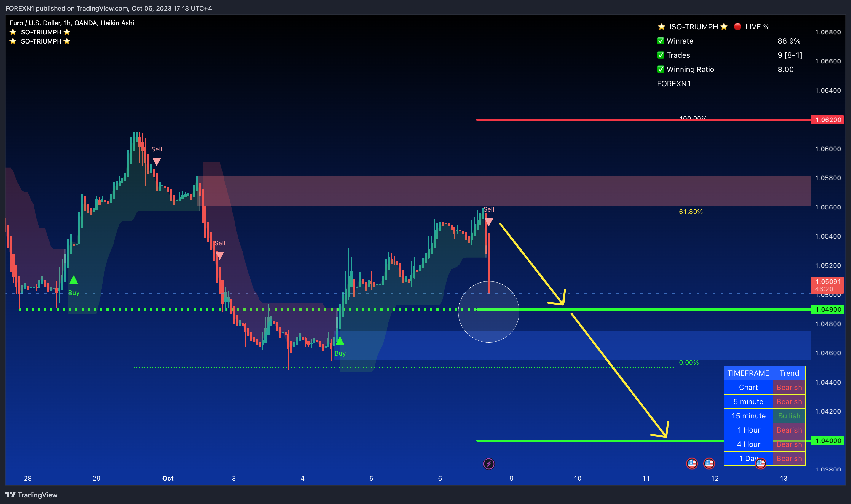851x504 pixels.
Task: Click the 88.9% Winrate value
Action: (x=789, y=41)
